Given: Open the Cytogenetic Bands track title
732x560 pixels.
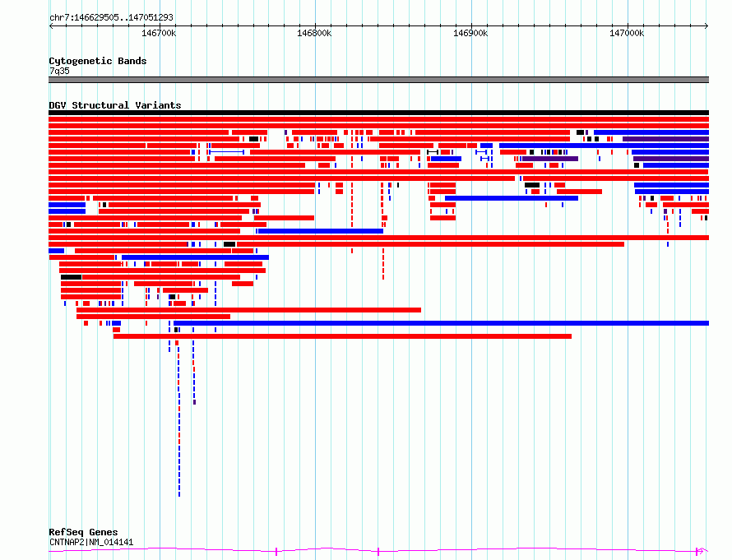Looking at the screenshot, I should (x=98, y=61).
